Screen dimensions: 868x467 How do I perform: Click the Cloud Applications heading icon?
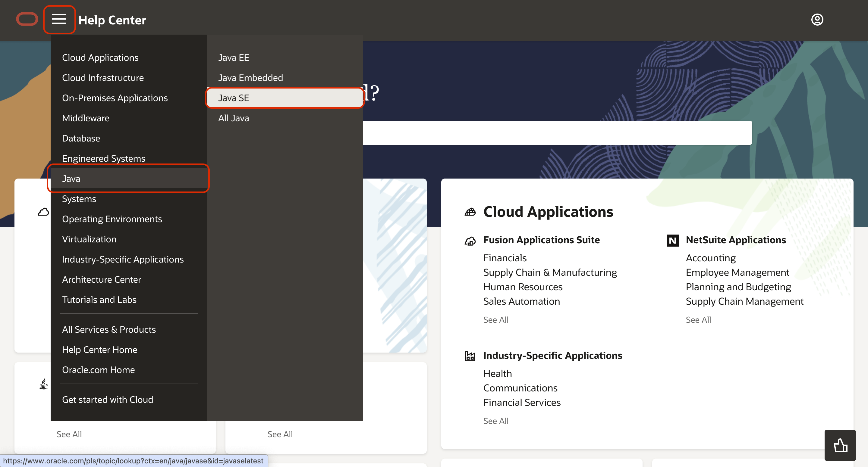470,212
